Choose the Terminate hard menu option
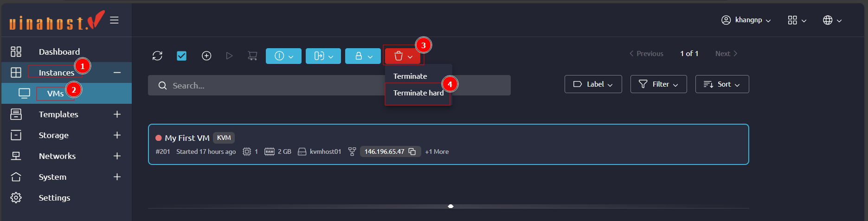This screenshot has width=868, height=221. point(418,93)
